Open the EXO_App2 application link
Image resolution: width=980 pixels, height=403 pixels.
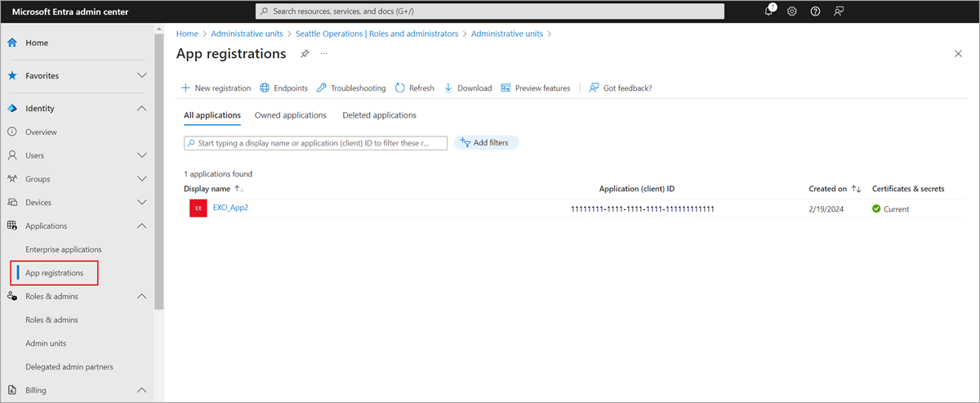point(230,208)
